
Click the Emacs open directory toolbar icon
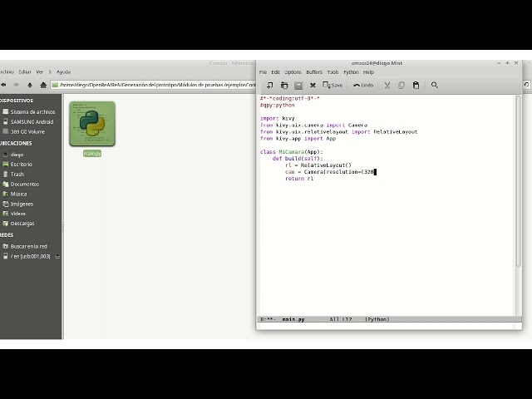(x=284, y=85)
